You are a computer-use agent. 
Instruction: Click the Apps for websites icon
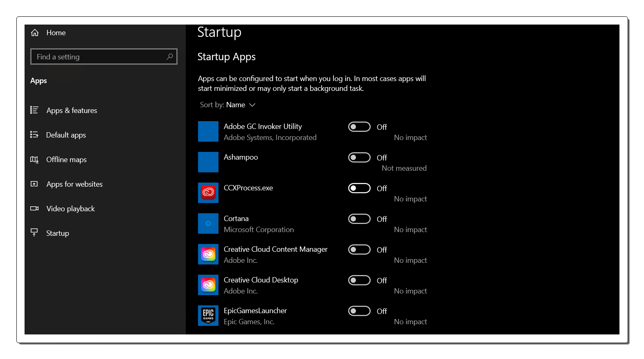pos(34,184)
